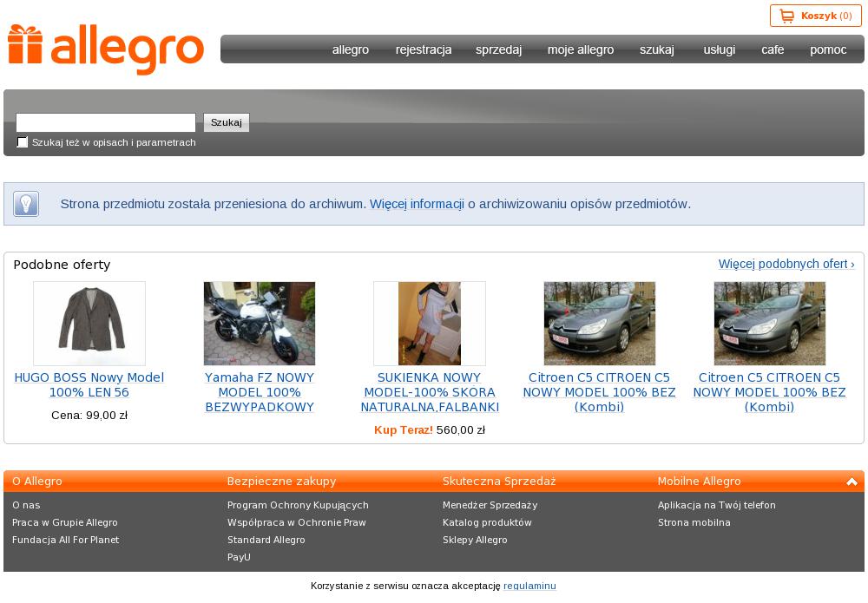
Task: Open HUGO BOSS Nowy Model offer link
Action: [89, 385]
